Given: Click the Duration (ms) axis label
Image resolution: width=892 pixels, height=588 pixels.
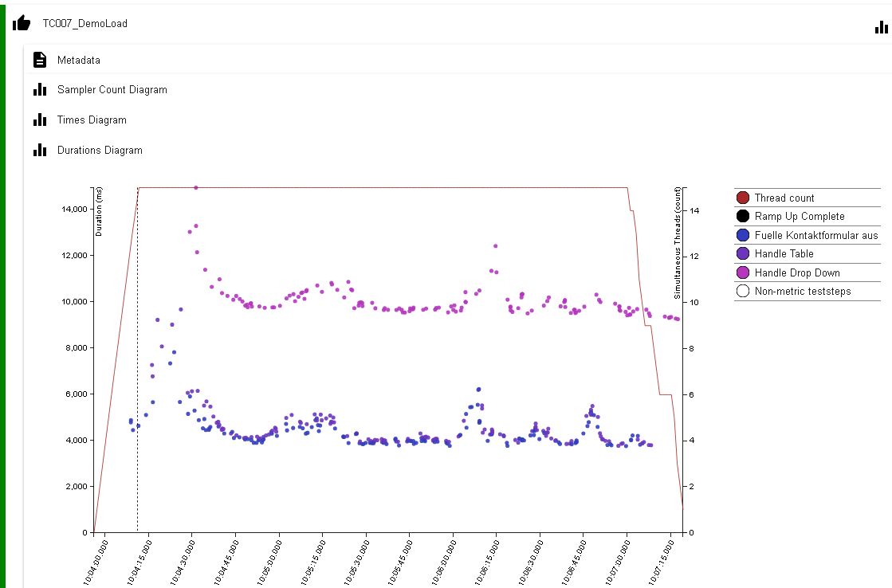Looking at the screenshot, I should 99,212.
